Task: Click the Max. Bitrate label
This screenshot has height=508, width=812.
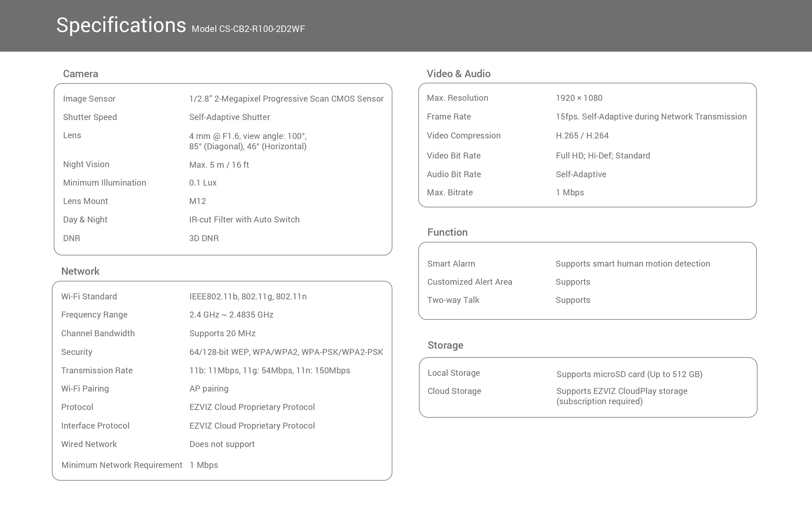Action: pos(450,193)
